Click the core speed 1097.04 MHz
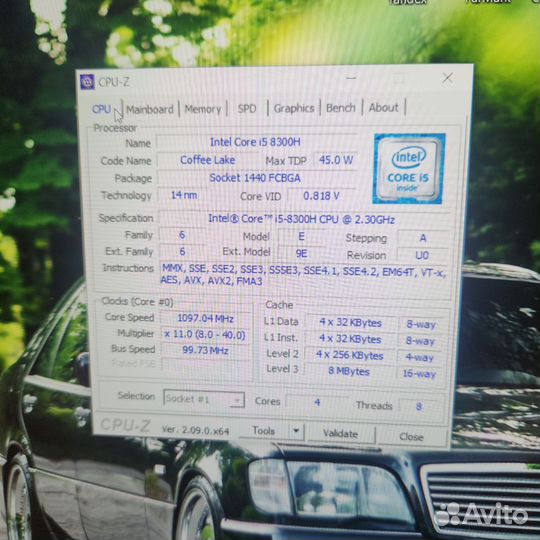The height and width of the screenshot is (540, 540). point(205,318)
